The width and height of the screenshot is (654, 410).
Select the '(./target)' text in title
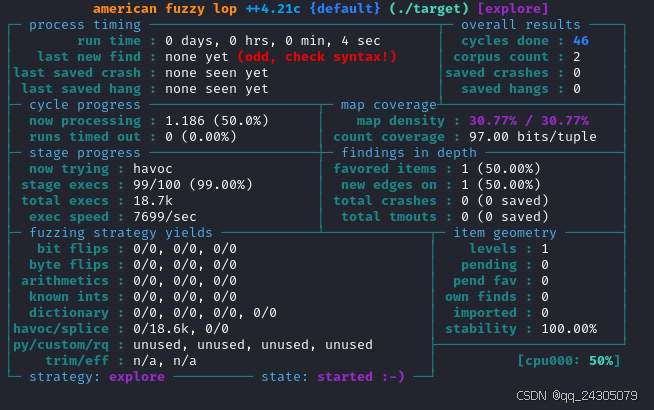click(429, 9)
